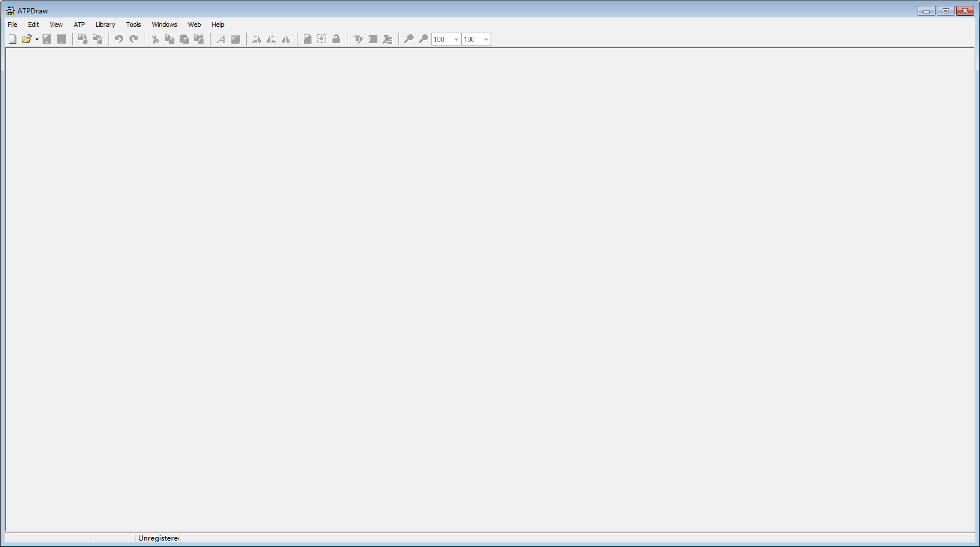Viewport: 980px width, 547px height.
Task: Click the Unregistered status bar text
Action: (x=159, y=538)
